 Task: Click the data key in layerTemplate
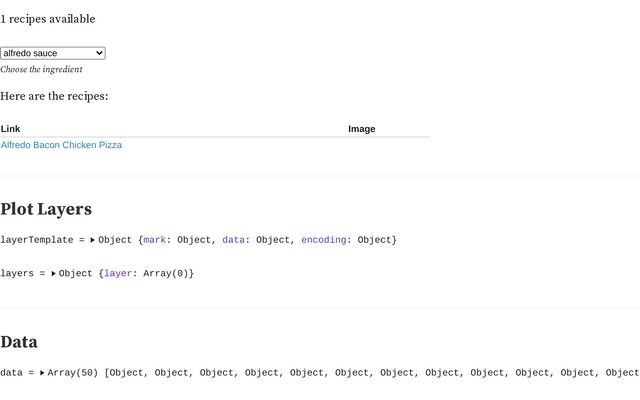232,240
